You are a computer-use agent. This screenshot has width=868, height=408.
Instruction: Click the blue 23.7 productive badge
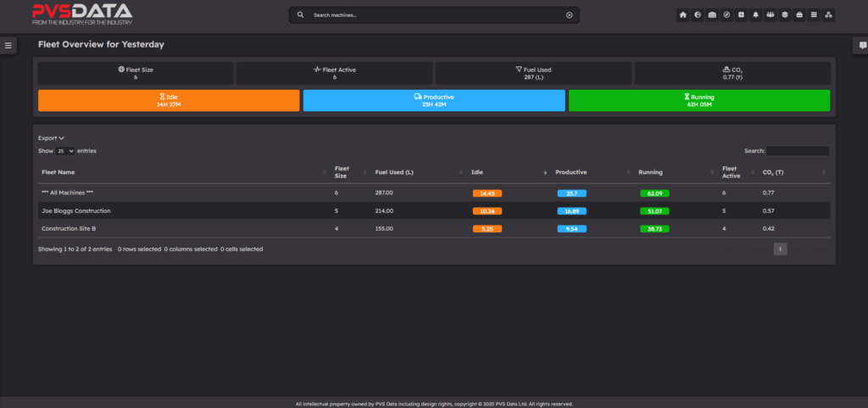tap(572, 193)
